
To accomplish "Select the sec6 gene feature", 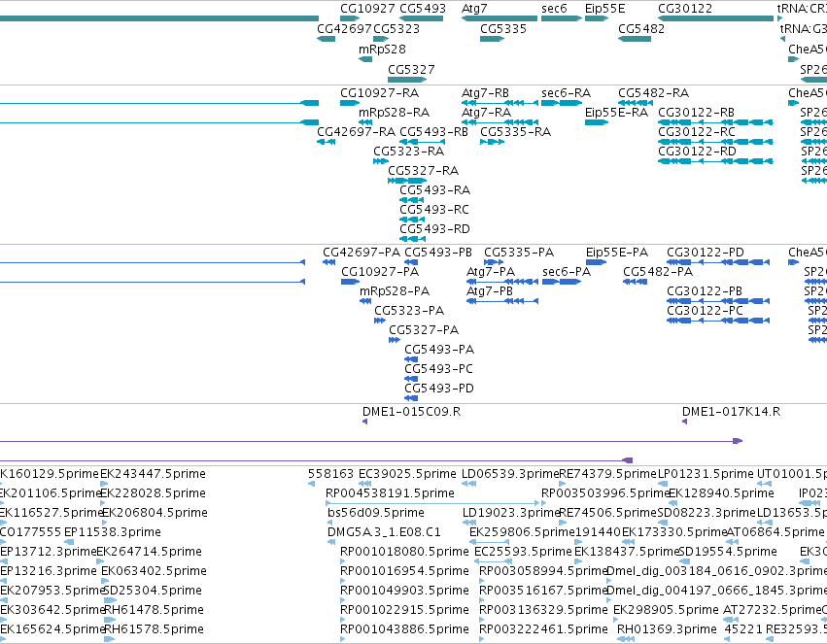I will click(561, 18).
